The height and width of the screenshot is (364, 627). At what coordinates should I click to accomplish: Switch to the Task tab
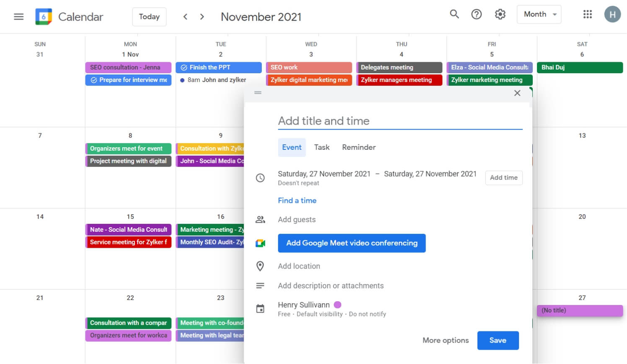pyautogui.click(x=322, y=147)
